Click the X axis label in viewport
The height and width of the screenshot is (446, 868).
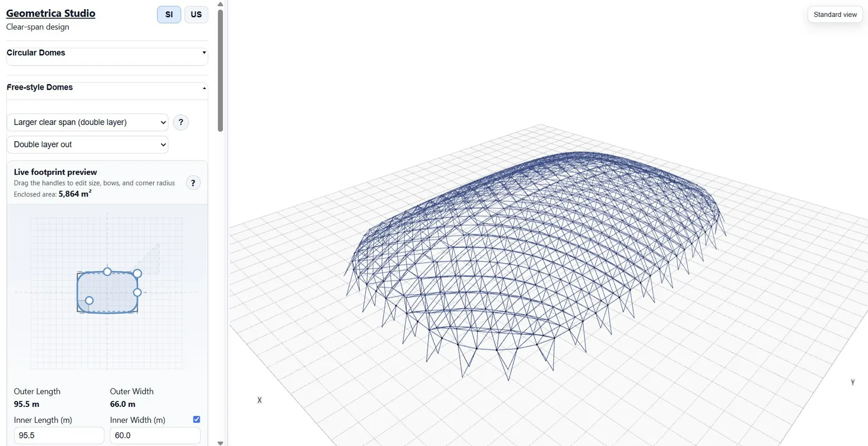click(x=259, y=400)
